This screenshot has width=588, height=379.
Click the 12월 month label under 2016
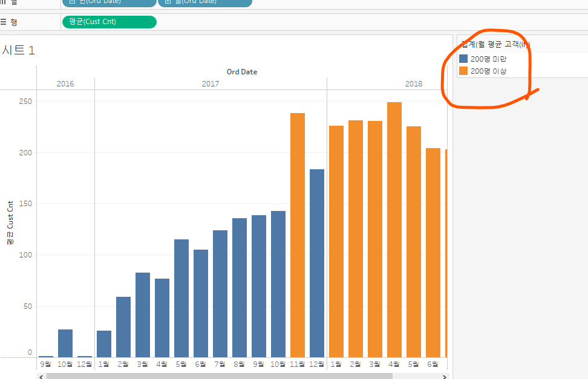(x=84, y=364)
